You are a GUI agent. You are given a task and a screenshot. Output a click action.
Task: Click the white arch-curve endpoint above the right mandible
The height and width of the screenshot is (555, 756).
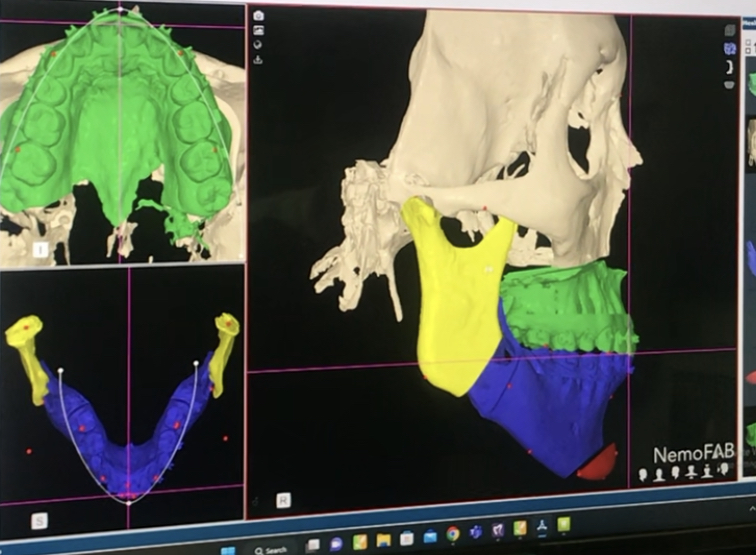click(x=196, y=363)
